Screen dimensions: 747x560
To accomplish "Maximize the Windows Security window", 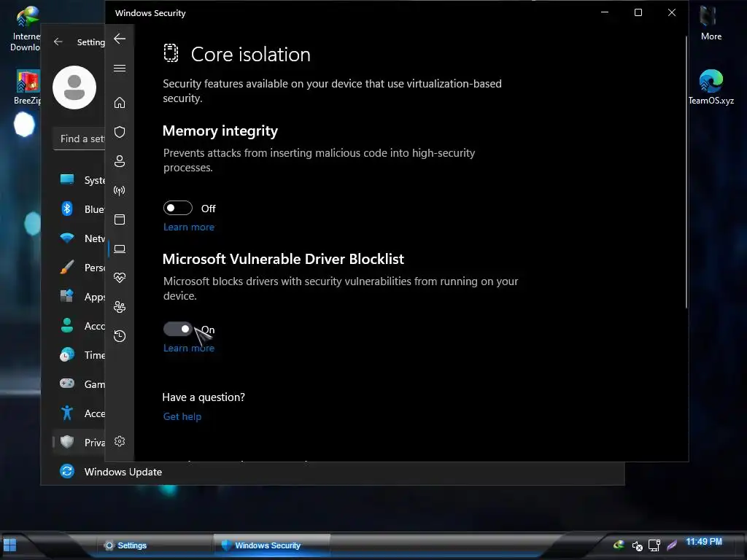I will click(638, 12).
